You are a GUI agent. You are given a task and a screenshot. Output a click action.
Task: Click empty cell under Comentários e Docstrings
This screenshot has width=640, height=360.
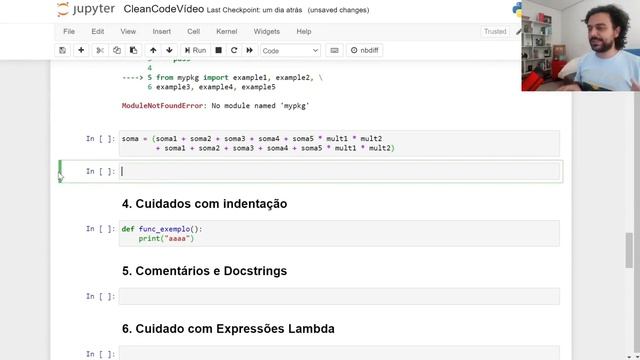pyautogui.click(x=339, y=296)
